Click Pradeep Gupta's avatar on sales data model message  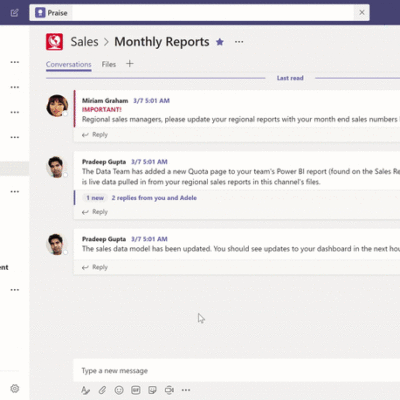(x=56, y=244)
